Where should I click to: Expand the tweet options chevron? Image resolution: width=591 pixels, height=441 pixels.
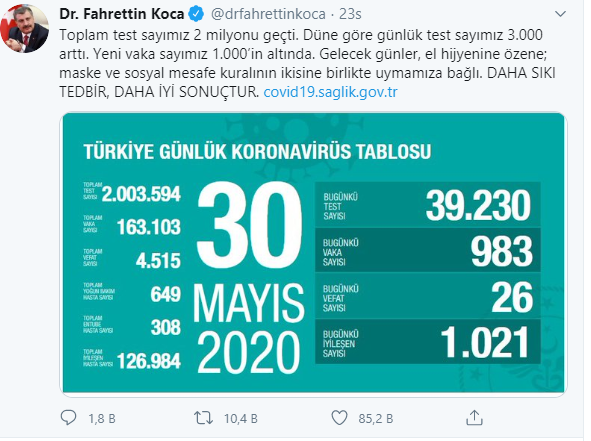coord(561,14)
